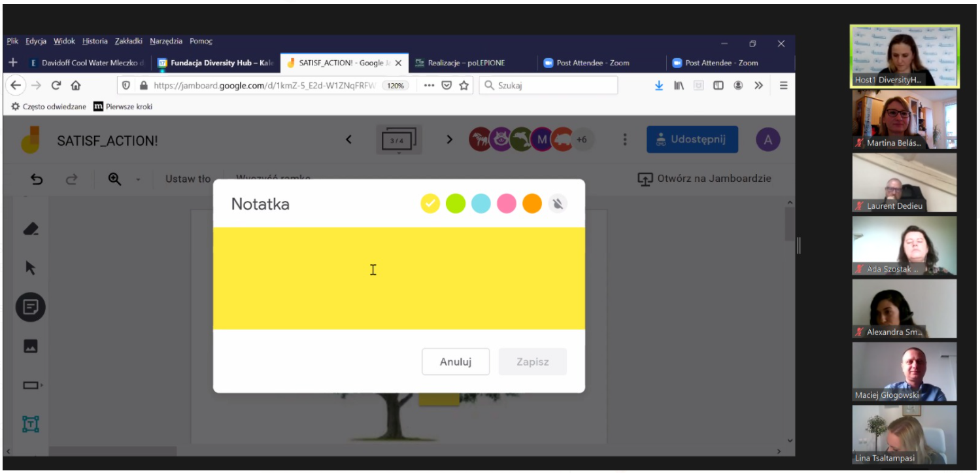Go to the next frame arrow
Image resolution: width=980 pixels, height=473 pixels.
click(449, 139)
